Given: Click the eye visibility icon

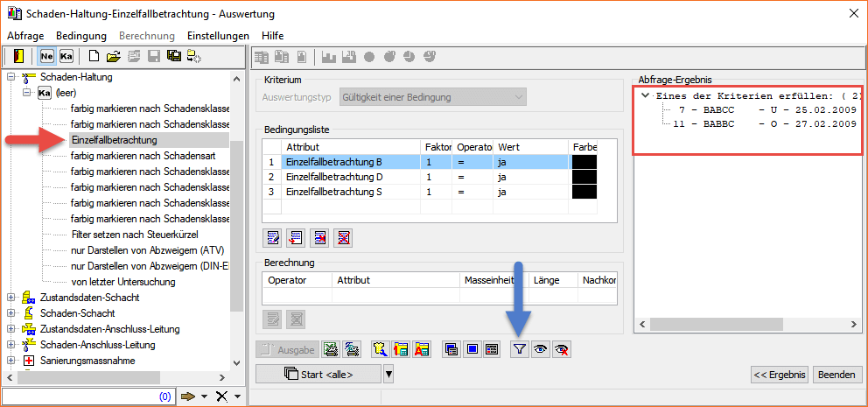Looking at the screenshot, I should (541, 349).
